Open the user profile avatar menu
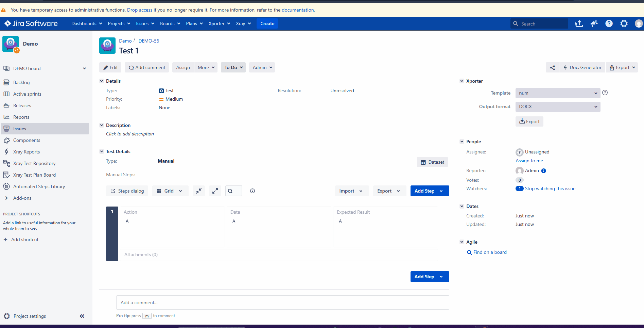 [639, 23]
